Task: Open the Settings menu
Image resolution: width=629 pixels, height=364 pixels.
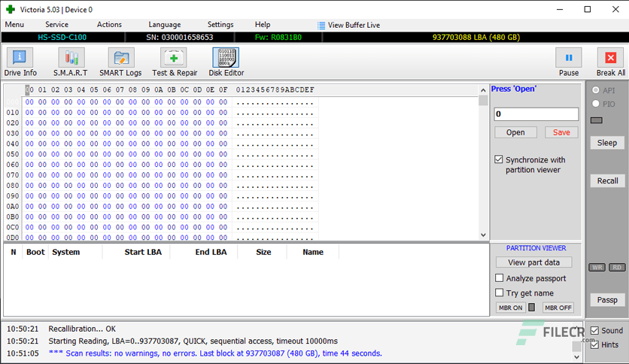Action: [x=220, y=25]
